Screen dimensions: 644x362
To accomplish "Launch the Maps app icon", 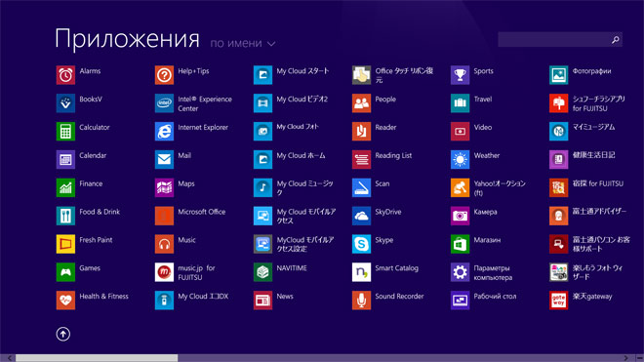I will [164, 187].
